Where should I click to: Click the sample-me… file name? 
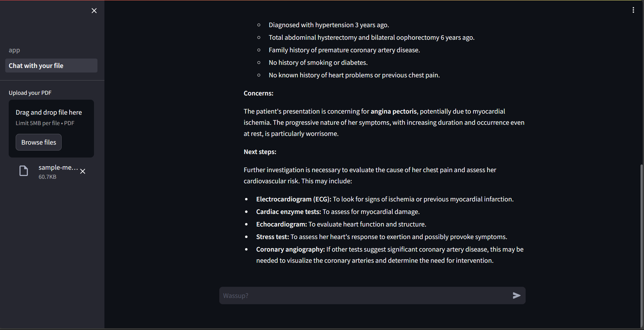click(58, 168)
